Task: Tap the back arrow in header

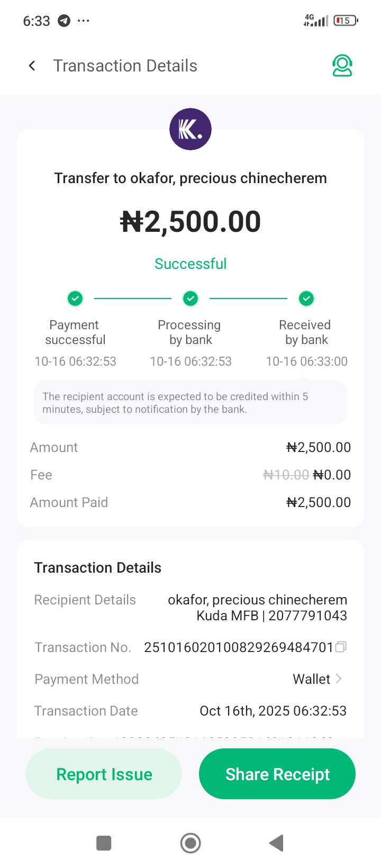Action: [32, 66]
